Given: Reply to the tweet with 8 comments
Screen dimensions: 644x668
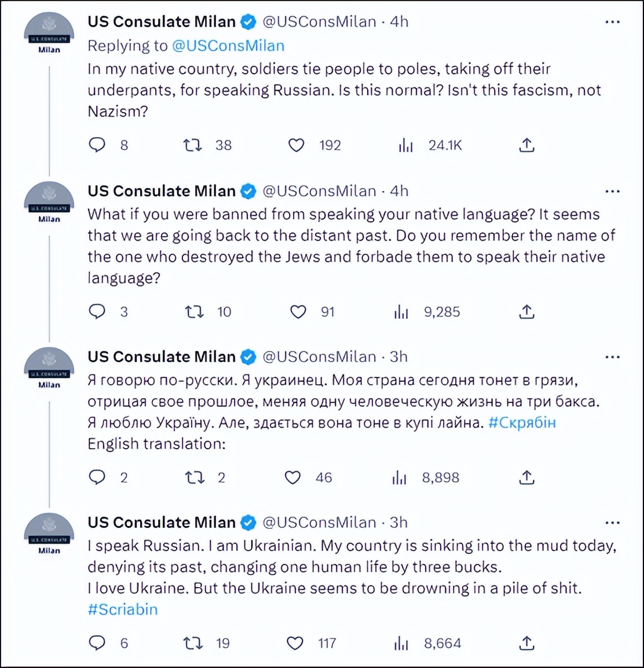Looking at the screenshot, I should [97, 145].
